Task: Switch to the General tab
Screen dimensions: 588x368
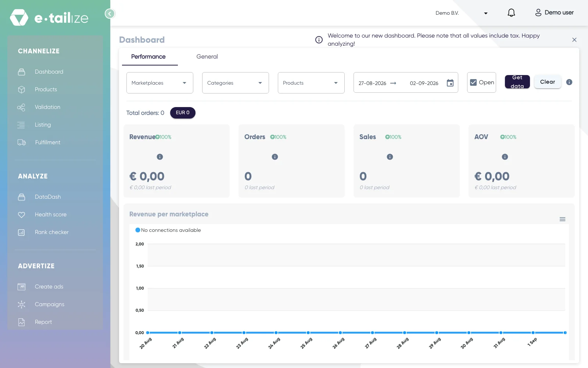Action: coord(207,57)
